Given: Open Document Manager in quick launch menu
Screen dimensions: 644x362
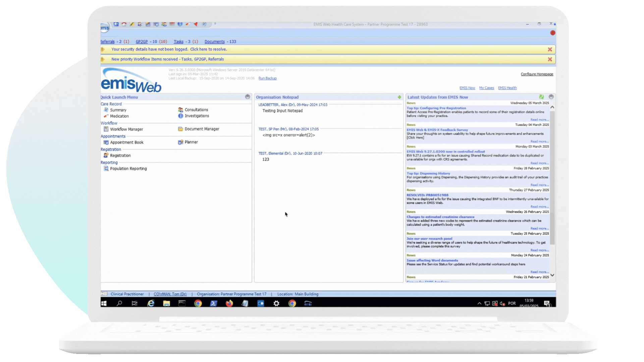Looking at the screenshot, I should click(202, 129).
